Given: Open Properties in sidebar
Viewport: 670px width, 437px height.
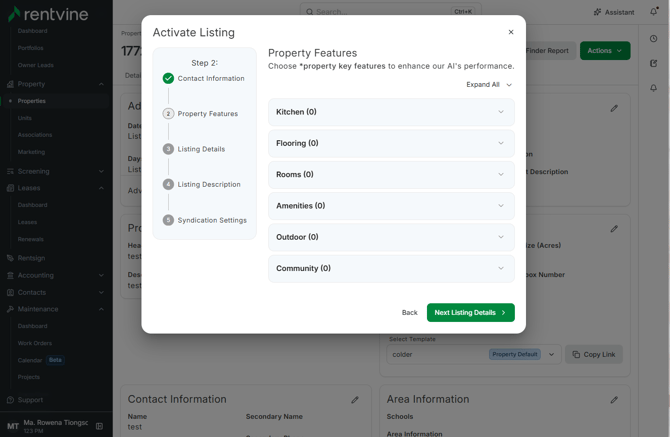Looking at the screenshot, I should coord(32,101).
